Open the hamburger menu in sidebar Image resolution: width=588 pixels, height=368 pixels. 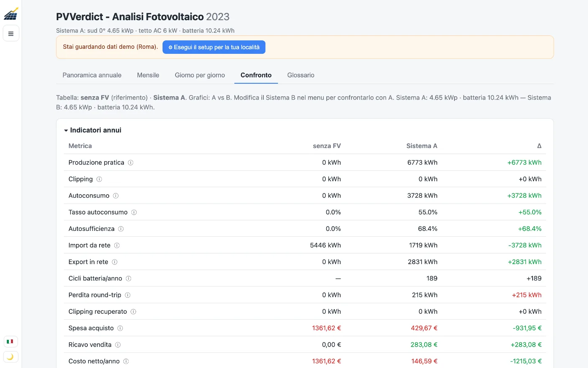click(x=11, y=33)
